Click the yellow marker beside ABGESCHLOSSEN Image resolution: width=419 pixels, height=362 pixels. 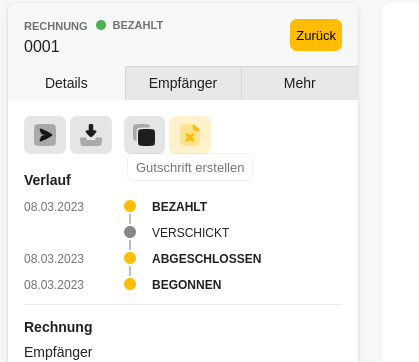(x=130, y=258)
